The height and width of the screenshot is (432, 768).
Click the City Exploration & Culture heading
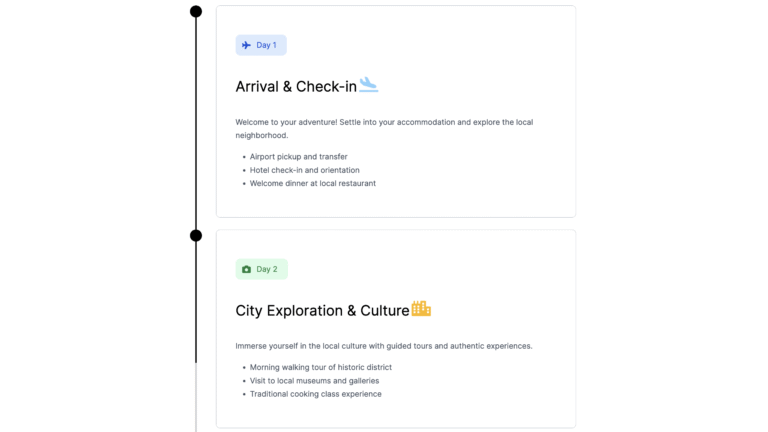[322, 311]
